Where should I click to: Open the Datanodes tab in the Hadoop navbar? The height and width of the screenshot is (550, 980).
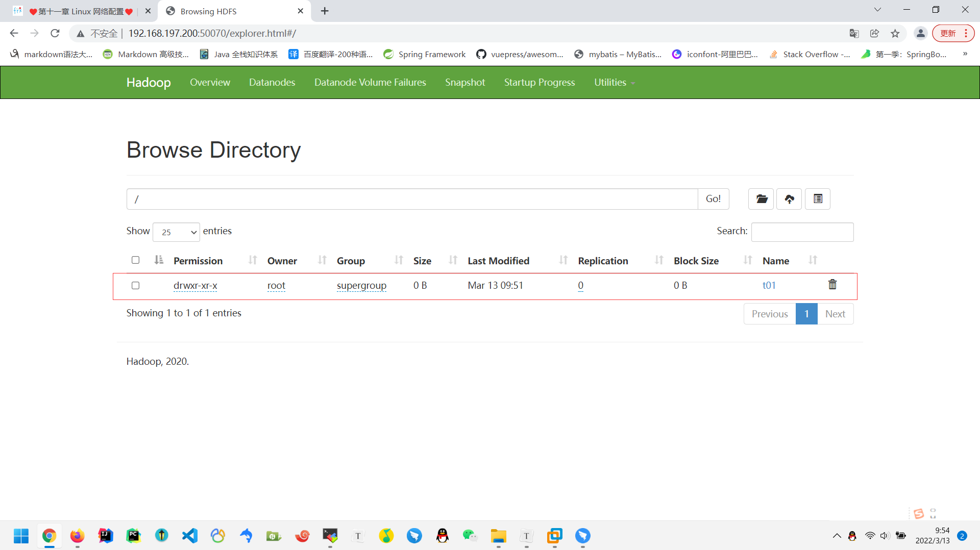point(272,82)
